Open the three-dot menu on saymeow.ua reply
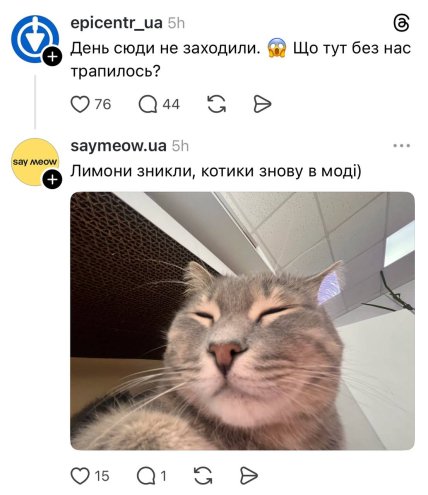 (402, 146)
